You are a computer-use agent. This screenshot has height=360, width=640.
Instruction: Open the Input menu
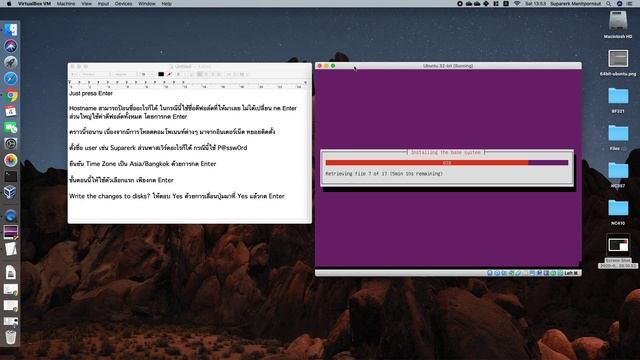(x=103, y=4)
